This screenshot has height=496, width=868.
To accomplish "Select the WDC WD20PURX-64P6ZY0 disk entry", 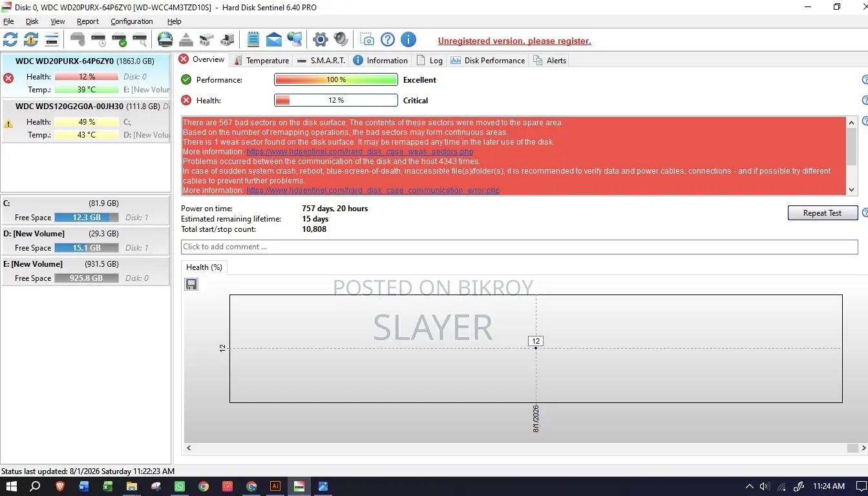I will pyautogui.click(x=87, y=76).
